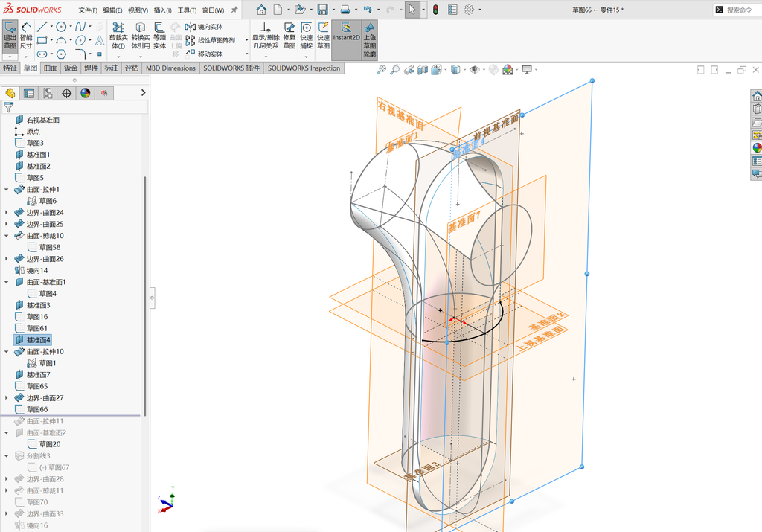Open Edit Appearance color ball in view toolbar

[x=508, y=70]
